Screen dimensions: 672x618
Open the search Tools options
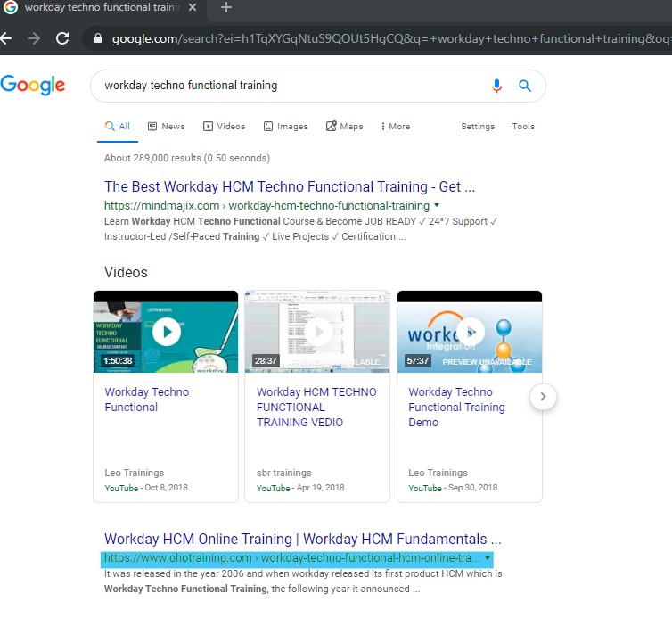523,127
